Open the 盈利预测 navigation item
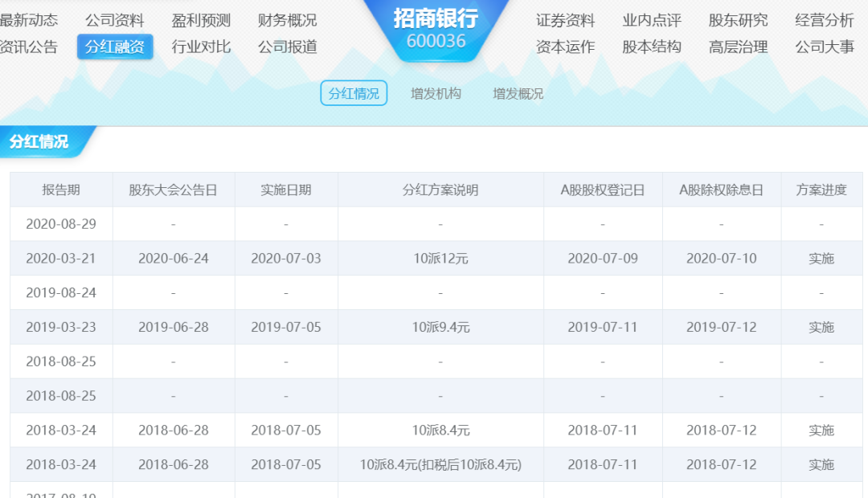The width and height of the screenshot is (868, 498). coord(201,20)
